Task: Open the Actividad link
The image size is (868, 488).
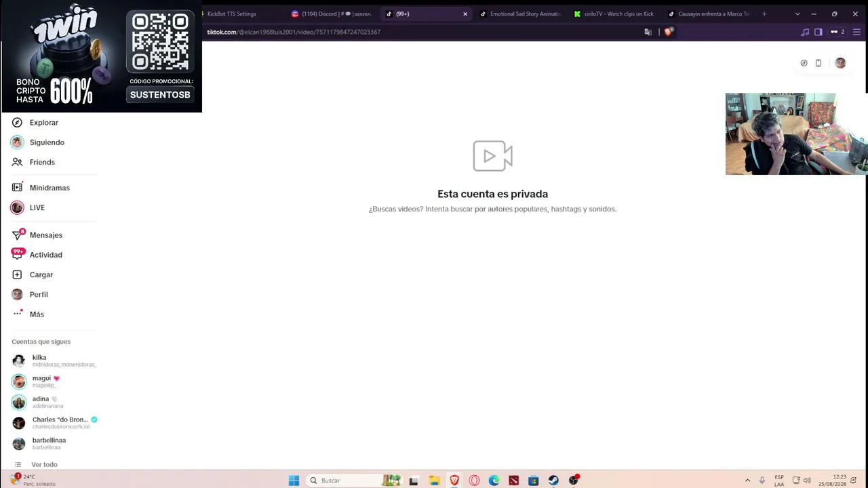Action: coord(46,255)
